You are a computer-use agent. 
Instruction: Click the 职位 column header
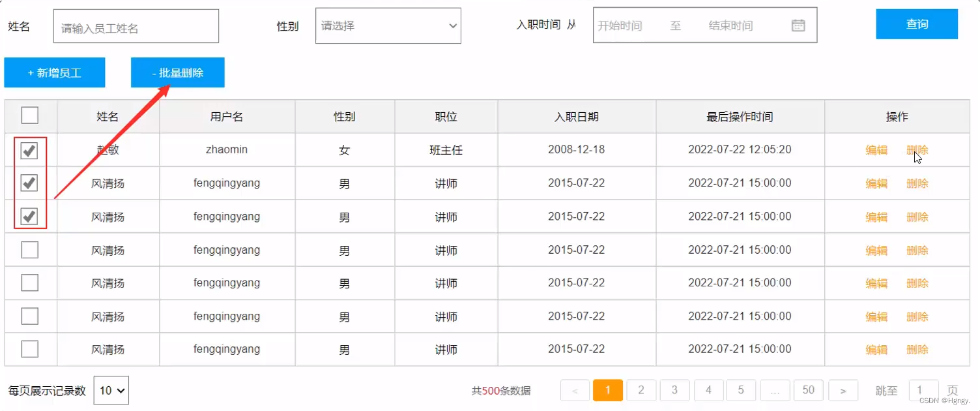point(446,117)
